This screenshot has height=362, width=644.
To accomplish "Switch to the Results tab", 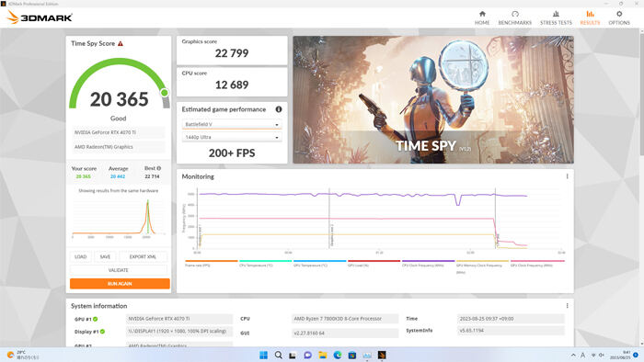I will [x=590, y=17].
